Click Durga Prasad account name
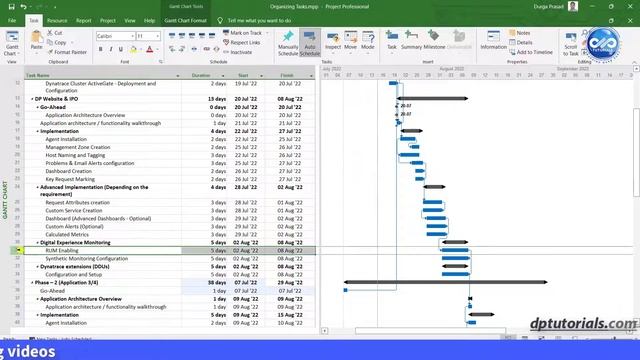640x360 pixels. click(549, 7)
